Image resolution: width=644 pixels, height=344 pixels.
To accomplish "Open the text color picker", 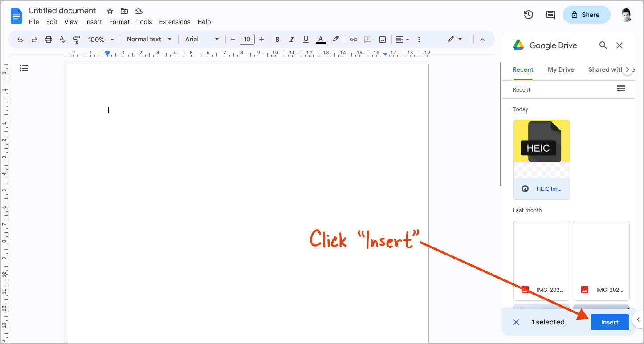I will click(320, 39).
